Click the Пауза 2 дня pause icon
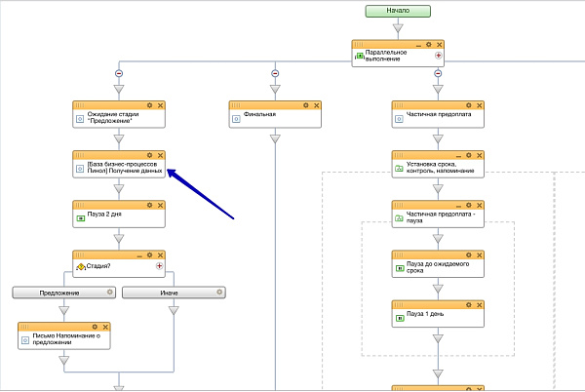This screenshot has width=585, height=392. coord(80,218)
